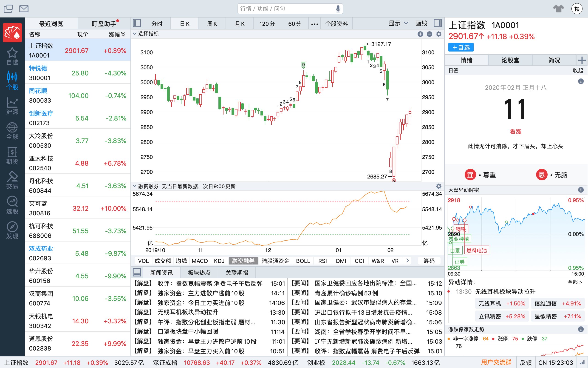
Task: Click the 筹码 button
Action: click(x=429, y=261)
